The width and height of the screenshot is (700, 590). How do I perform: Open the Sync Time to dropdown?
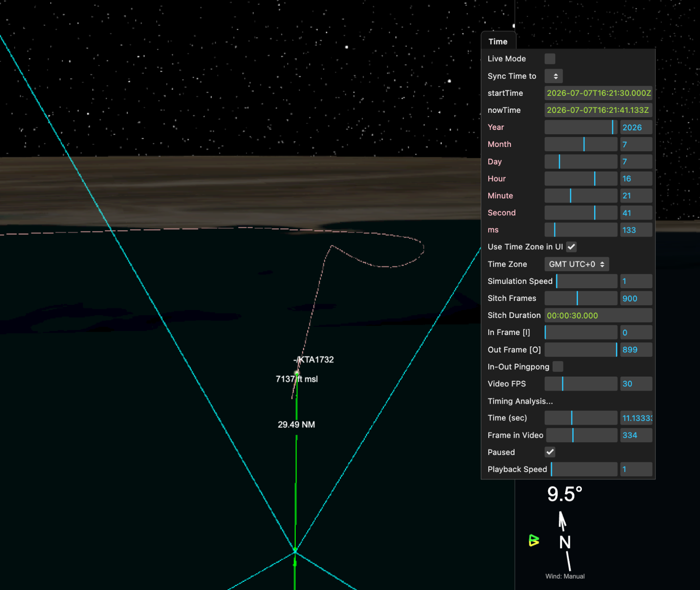(x=553, y=76)
